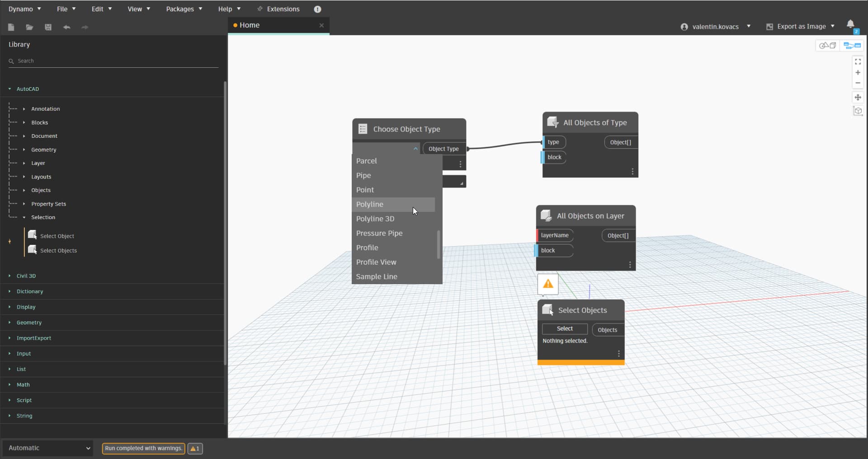Click the Save icon in toolbar
868x459 pixels.
pyautogui.click(x=48, y=27)
